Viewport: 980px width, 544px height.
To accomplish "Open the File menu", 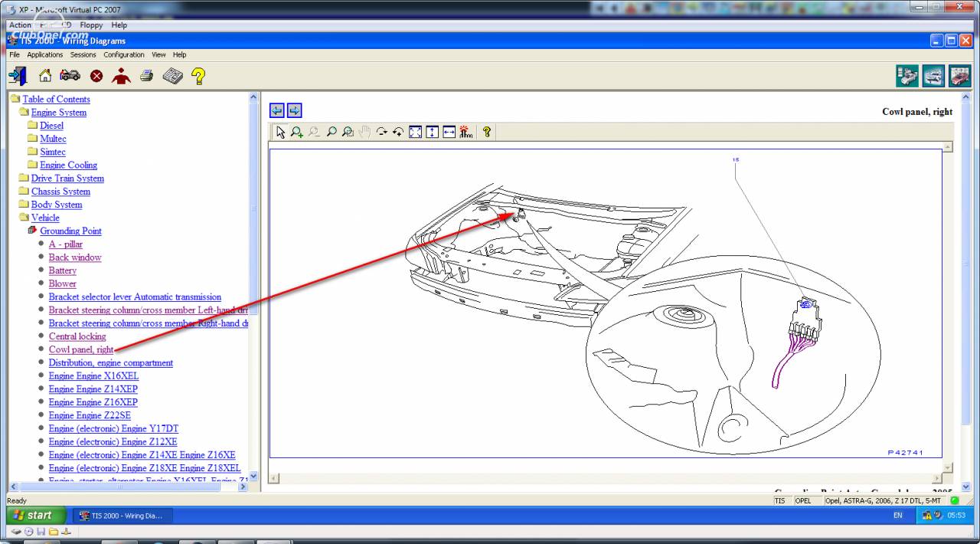I will click(x=15, y=55).
